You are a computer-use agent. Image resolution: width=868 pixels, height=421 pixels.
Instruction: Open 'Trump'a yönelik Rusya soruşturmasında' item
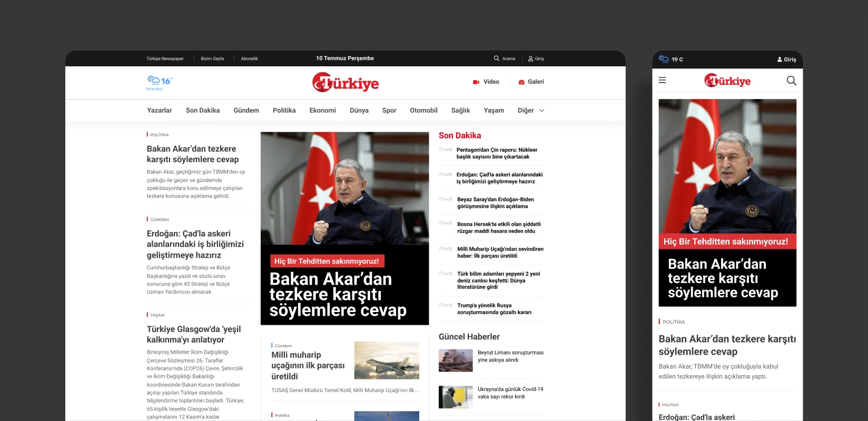coord(494,308)
